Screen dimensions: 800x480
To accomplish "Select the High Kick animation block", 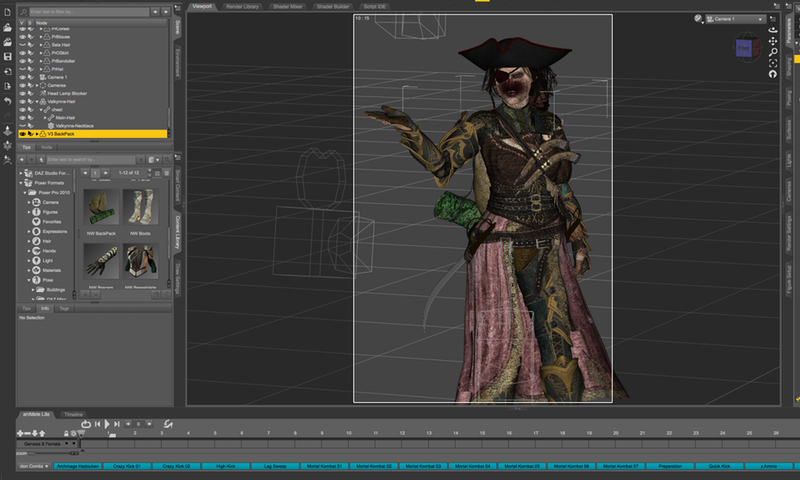I will tap(225, 467).
